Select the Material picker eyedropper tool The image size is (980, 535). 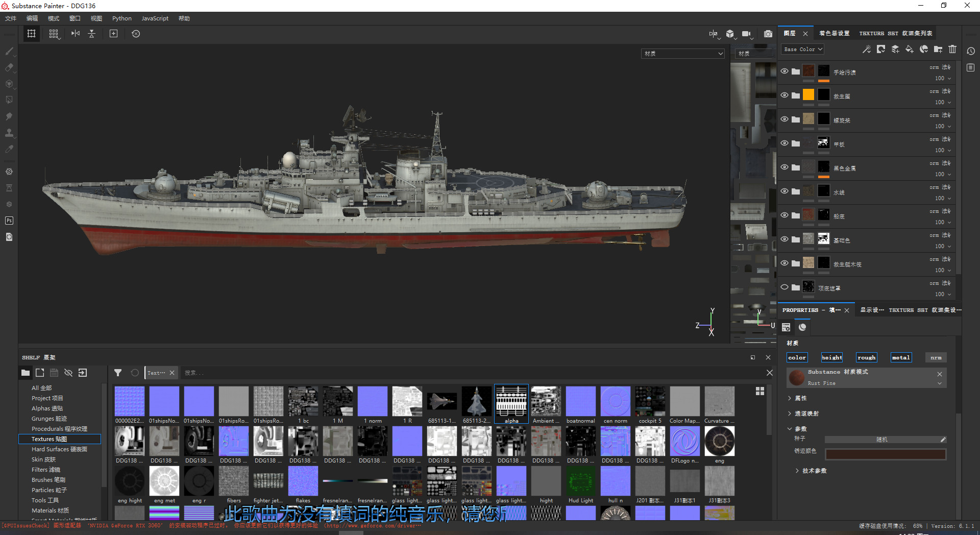pyautogui.click(x=9, y=149)
